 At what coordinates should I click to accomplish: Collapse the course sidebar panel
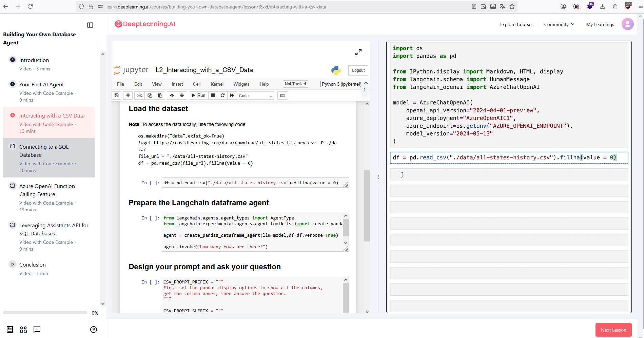[x=90, y=25]
